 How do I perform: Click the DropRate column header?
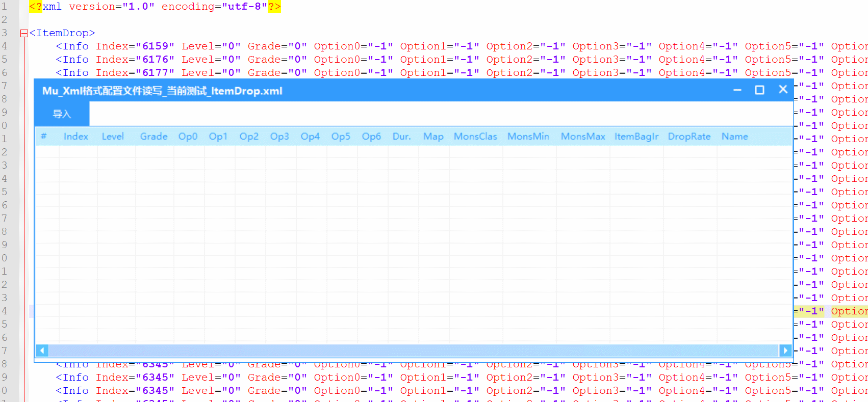pos(689,137)
